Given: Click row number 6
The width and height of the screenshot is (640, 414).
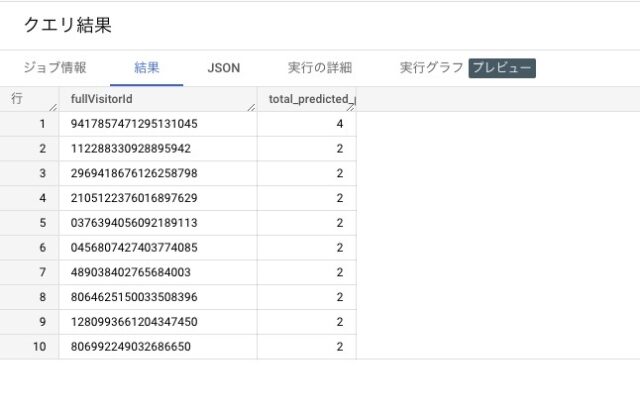Looking at the screenshot, I should 42,248.
